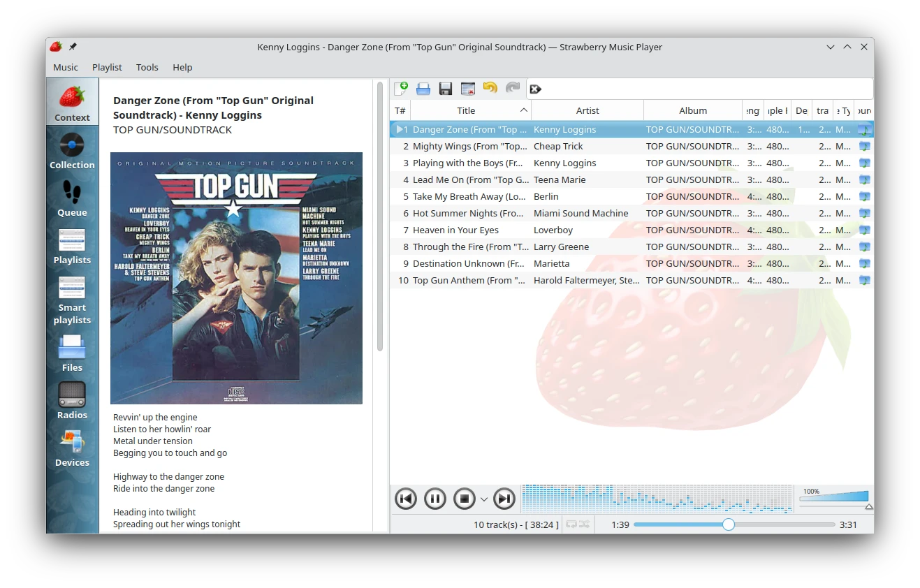Toggle the repeat mode button

571,524
